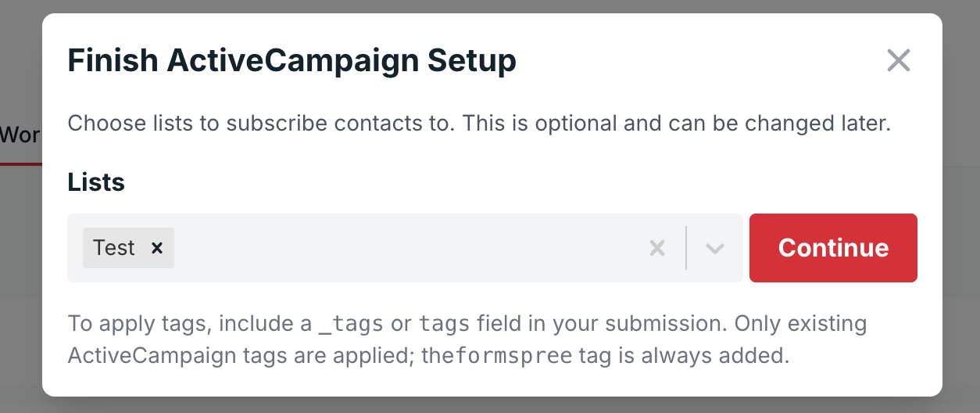
Task: Focus the Lists selection input field
Action: 406,248
